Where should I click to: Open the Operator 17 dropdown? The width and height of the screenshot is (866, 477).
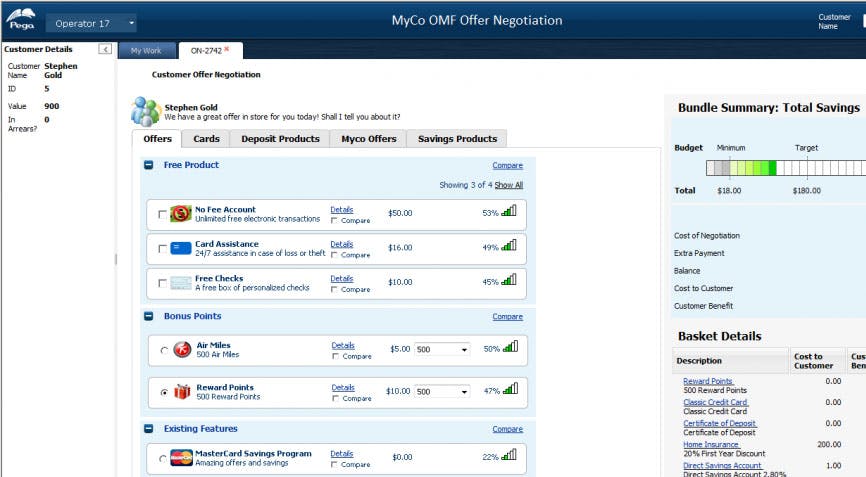tap(132, 23)
